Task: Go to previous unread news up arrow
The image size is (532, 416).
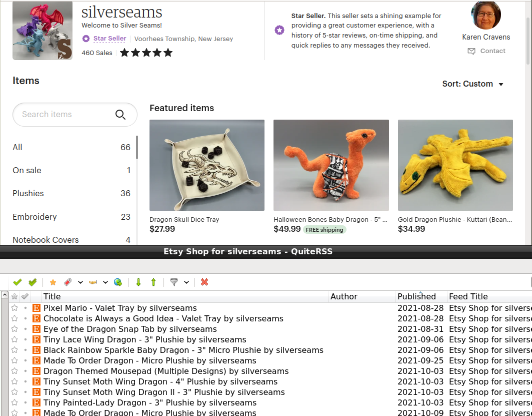Action: [x=153, y=282]
